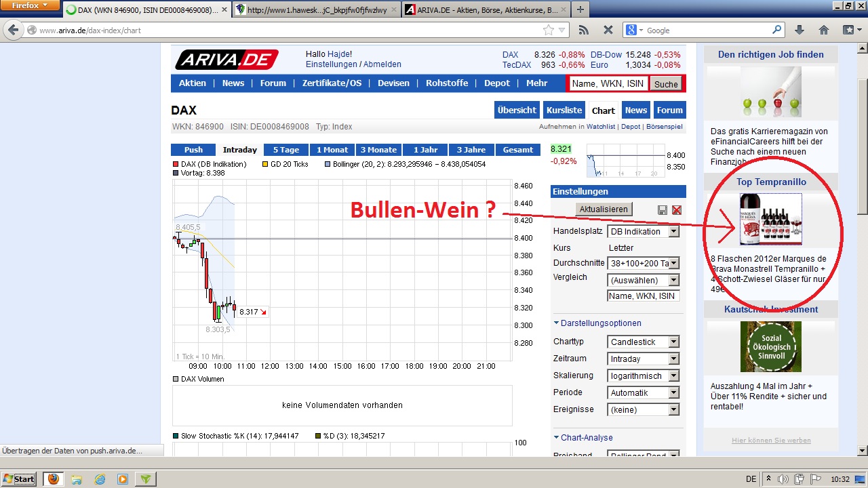This screenshot has height=488, width=868.
Task: Click the ARIVA.DE logo
Action: tap(226, 60)
